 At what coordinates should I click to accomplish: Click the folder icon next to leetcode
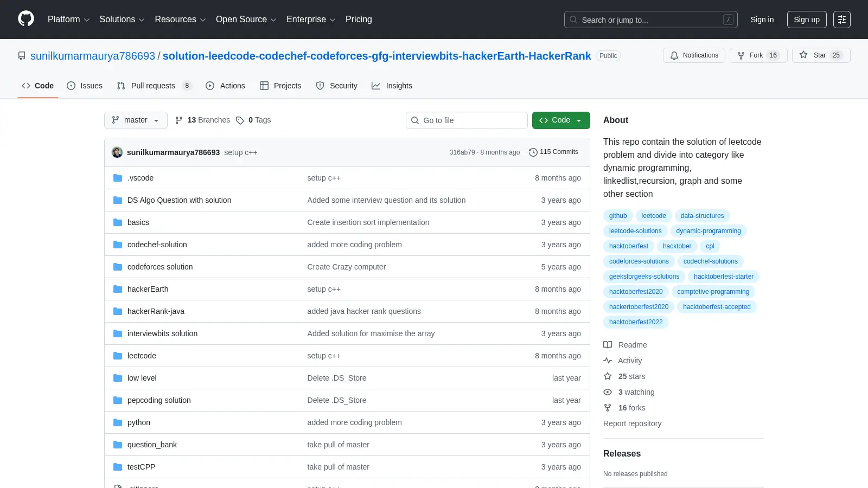[x=118, y=356]
